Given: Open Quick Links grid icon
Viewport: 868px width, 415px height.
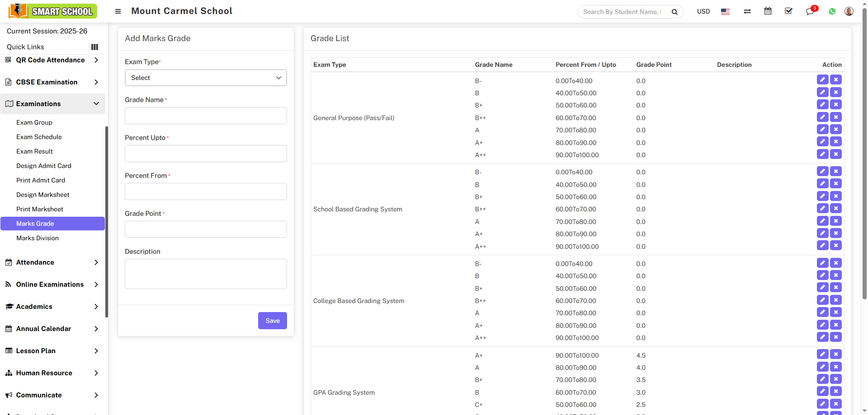Looking at the screenshot, I should pyautogui.click(x=94, y=47).
